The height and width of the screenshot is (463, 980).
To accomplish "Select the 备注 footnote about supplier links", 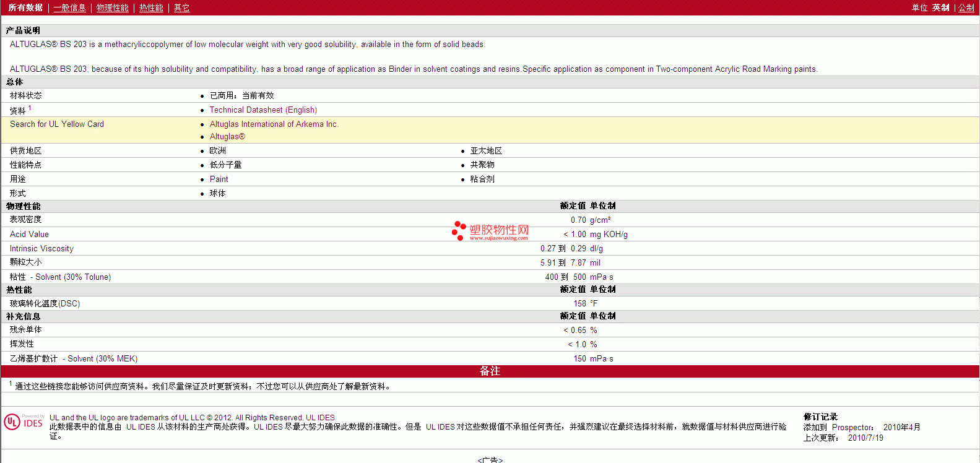I will click(x=201, y=386).
